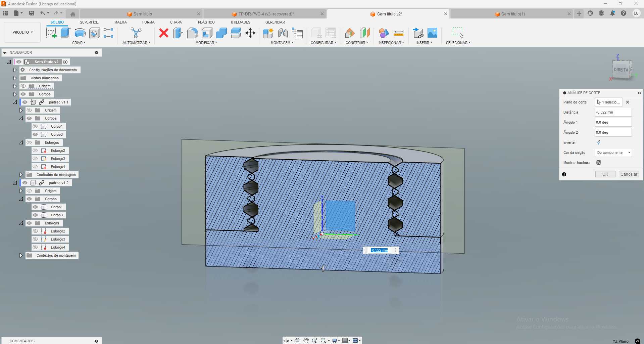The image size is (644, 344).
Task: Toggle visibility of Corpo3 under padrao v1:2
Action: [35, 215]
